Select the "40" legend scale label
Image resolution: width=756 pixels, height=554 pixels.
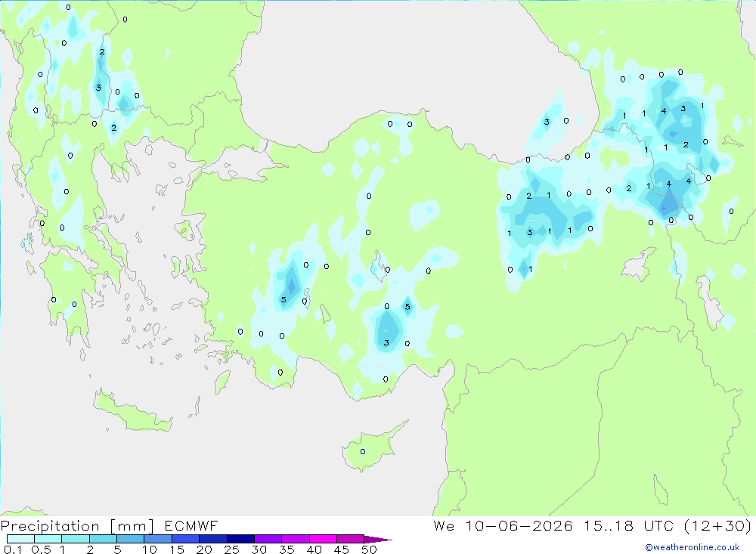314,549
